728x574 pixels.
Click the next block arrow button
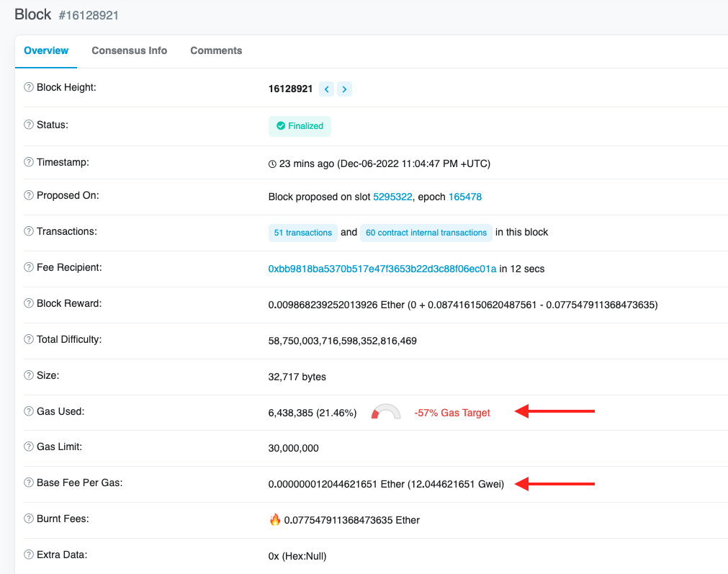coord(344,89)
